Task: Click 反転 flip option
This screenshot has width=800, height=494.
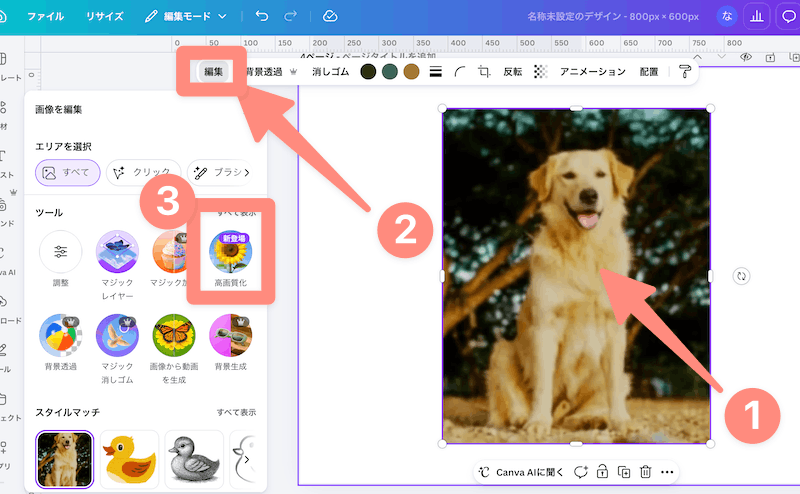Action: pyautogui.click(x=513, y=72)
